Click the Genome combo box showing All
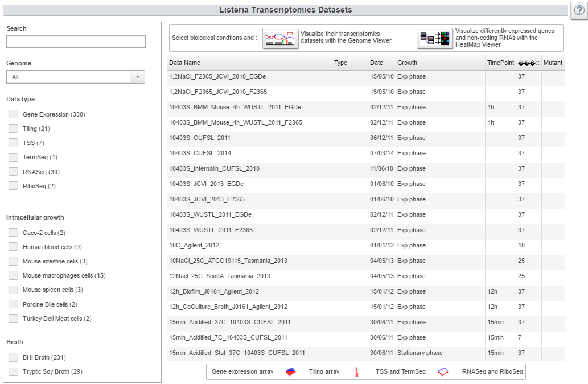 point(68,77)
